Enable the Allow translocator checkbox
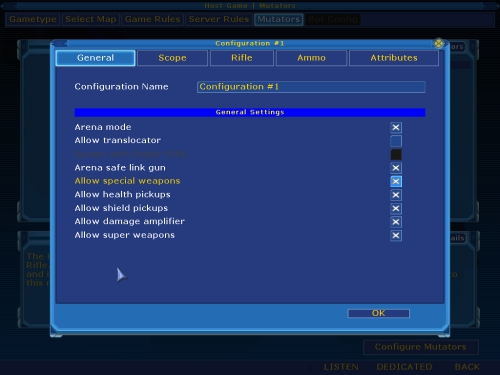Image resolution: width=500 pixels, height=375 pixels. (x=396, y=141)
